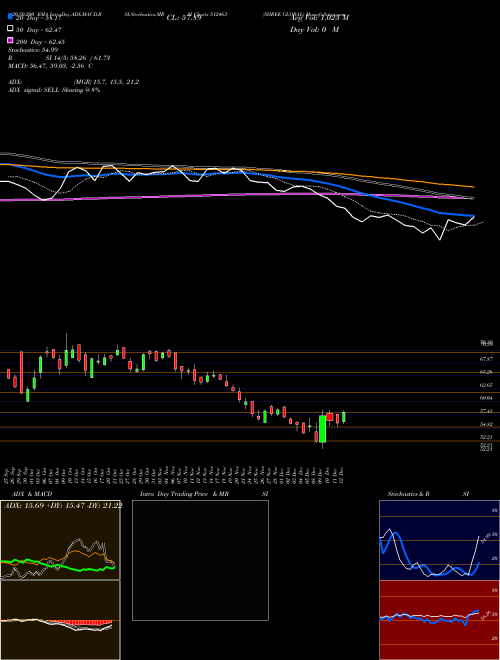Viewport: 500px width, 660px height.
Task: Click the 'Day Vol: 0 M' label
Action: click(x=314, y=29)
